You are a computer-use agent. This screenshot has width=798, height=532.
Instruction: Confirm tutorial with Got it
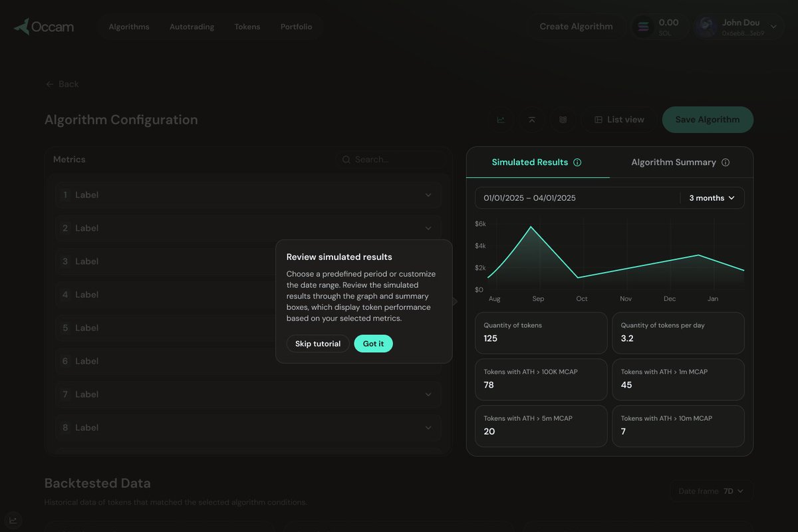click(373, 344)
